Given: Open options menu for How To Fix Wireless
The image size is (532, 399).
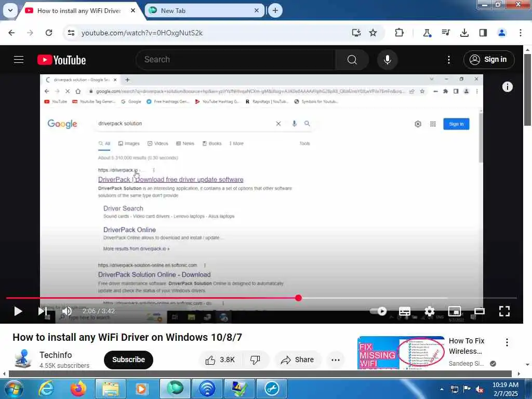Looking at the screenshot, I should pyautogui.click(x=507, y=342).
